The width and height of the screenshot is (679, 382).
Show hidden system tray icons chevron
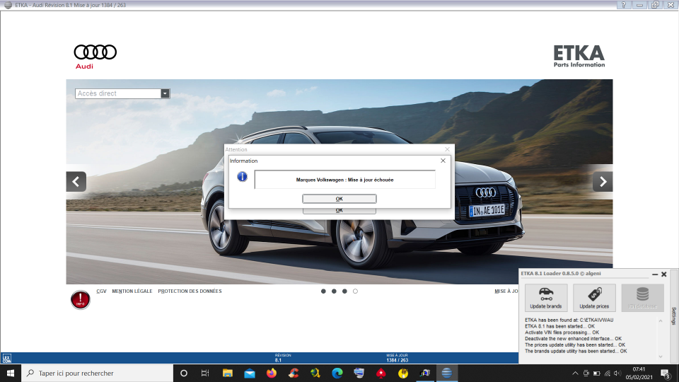pyautogui.click(x=575, y=373)
